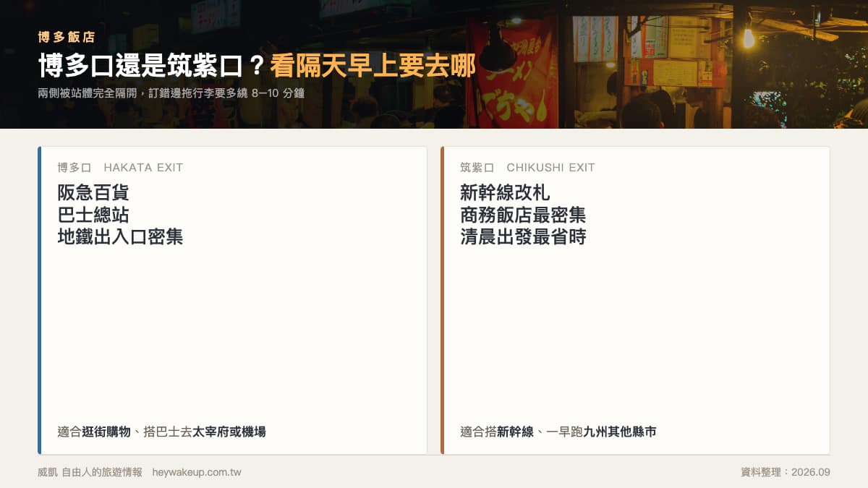868x488 pixels.
Task: Click the headline text 博多口還是筑紫口？
Action: click(153, 67)
